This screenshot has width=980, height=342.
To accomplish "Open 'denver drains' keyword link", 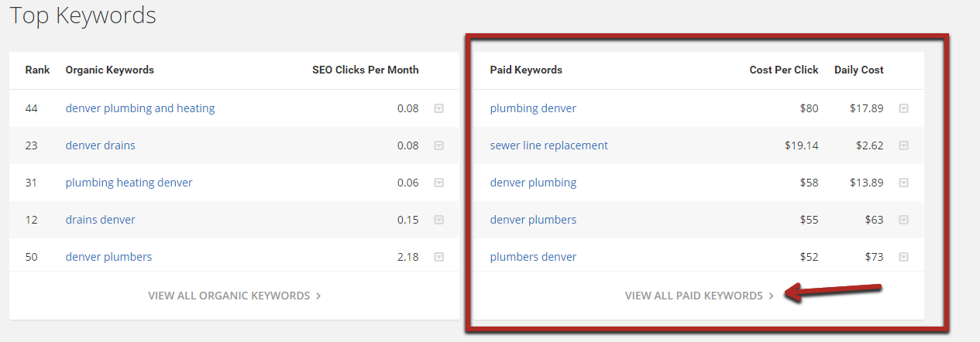I will [101, 145].
